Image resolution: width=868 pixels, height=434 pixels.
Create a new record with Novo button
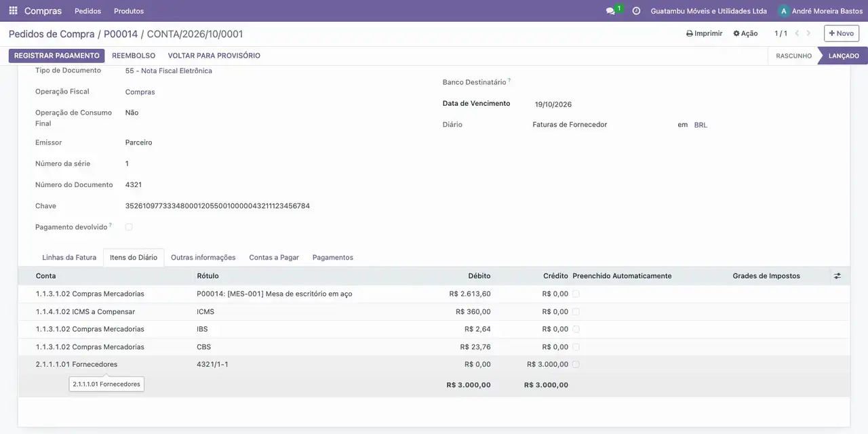click(x=842, y=33)
